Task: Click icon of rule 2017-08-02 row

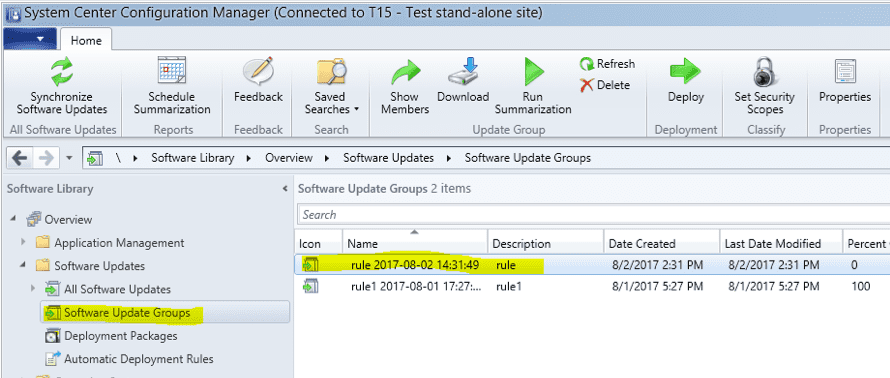Action: [310, 264]
